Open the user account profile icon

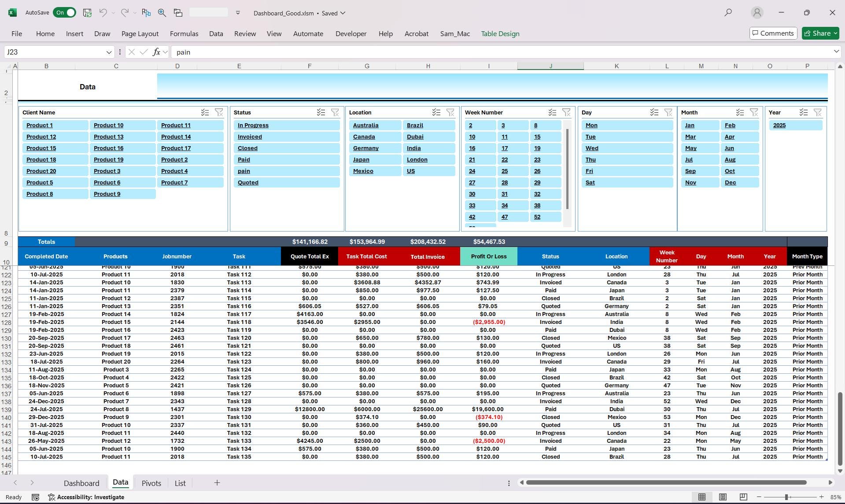757,13
